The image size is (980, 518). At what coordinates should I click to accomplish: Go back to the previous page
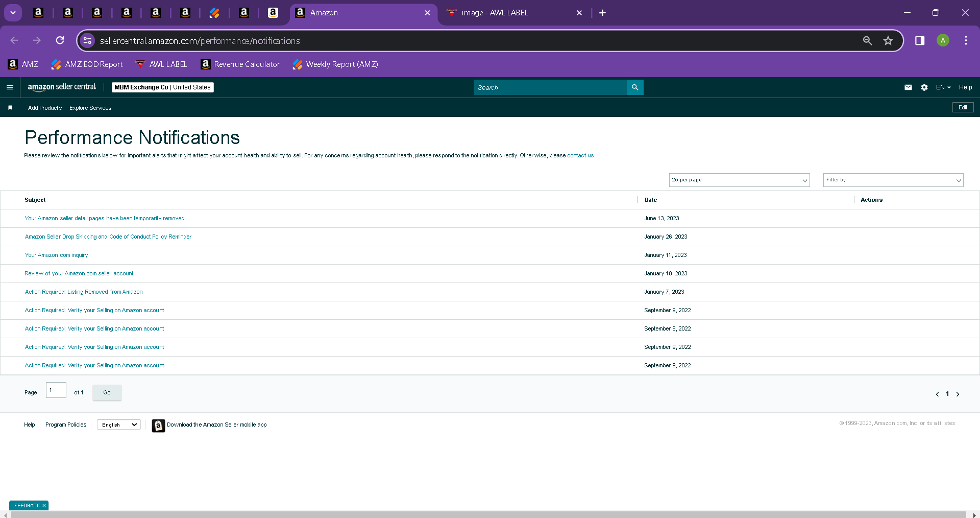pyautogui.click(x=14, y=40)
